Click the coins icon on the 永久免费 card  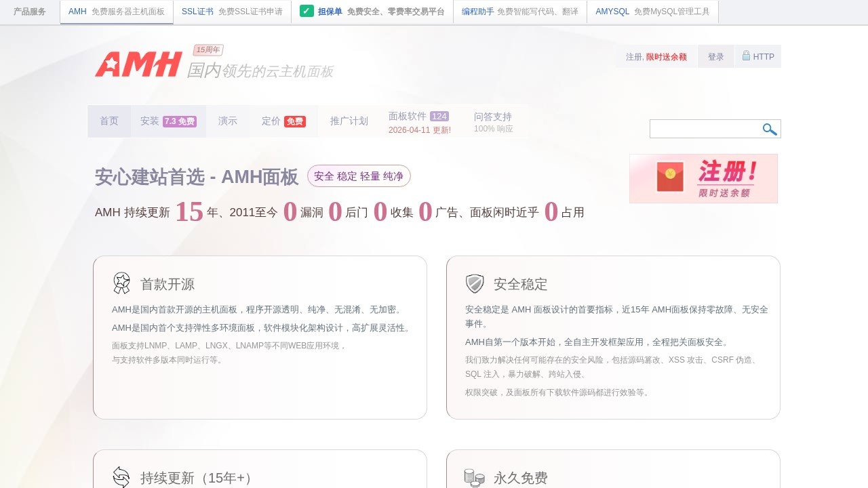point(473,477)
